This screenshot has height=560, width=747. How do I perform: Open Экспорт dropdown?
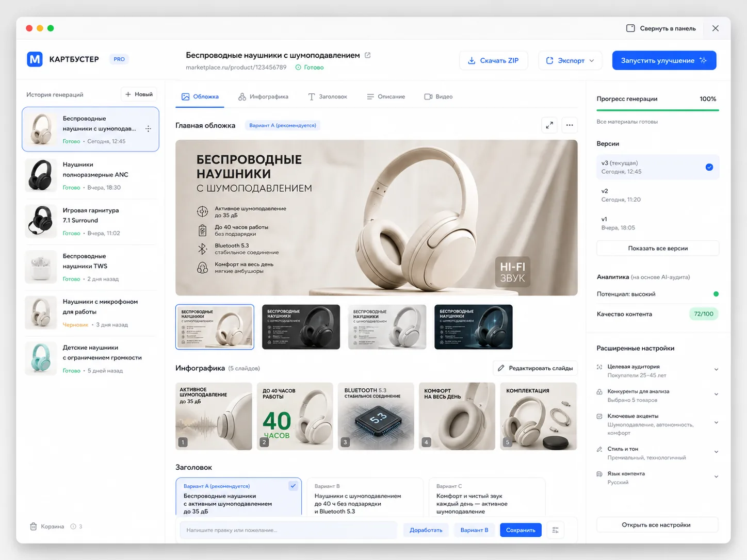pos(570,60)
